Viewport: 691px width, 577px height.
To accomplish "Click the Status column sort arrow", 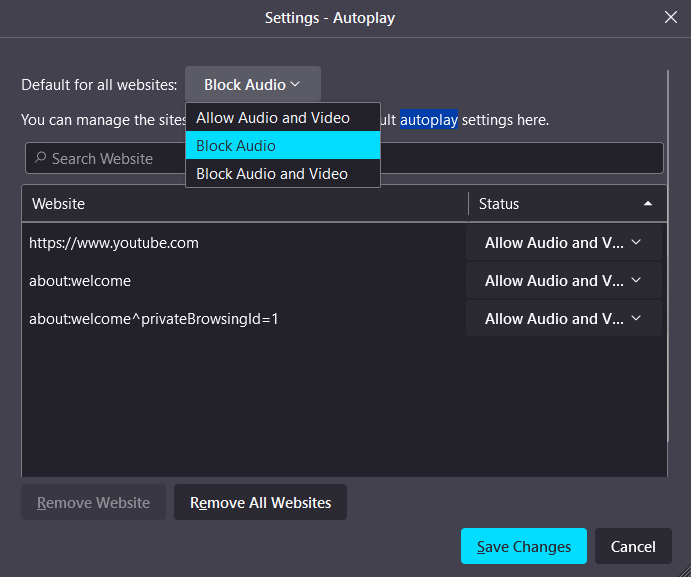I will (x=648, y=204).
